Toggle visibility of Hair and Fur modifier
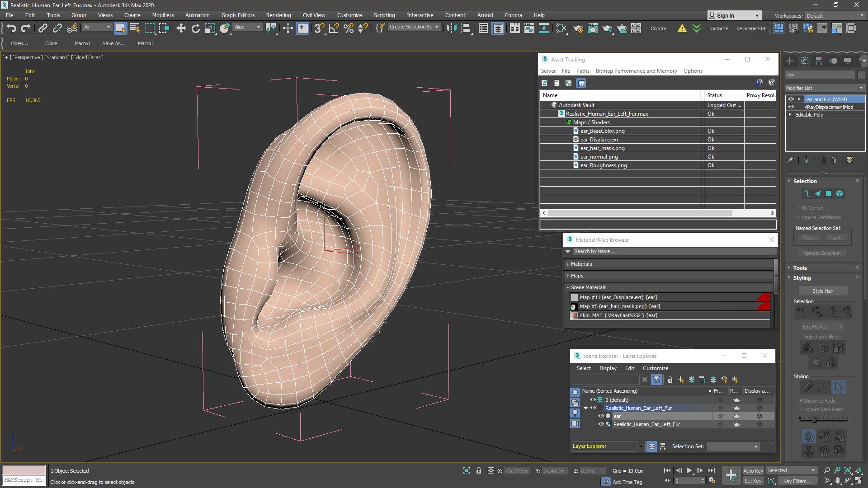The width and height of the screenshot is (868, 488). click(791, 99)
